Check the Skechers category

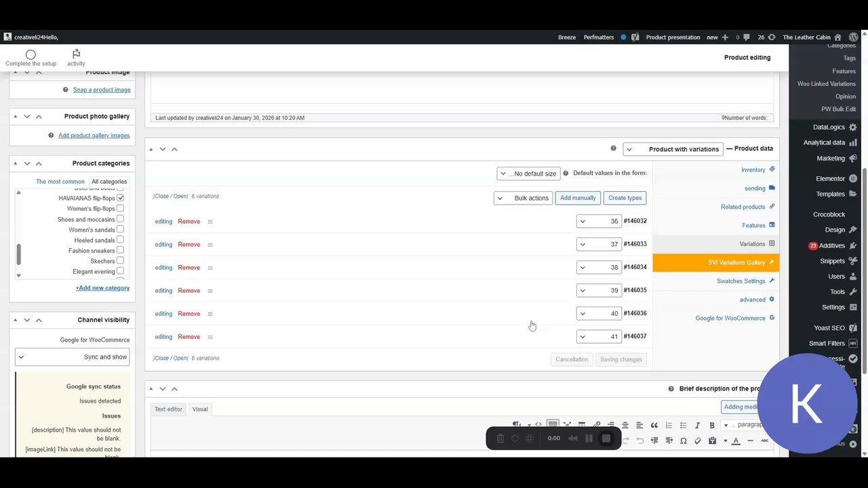tap(120, 261)
